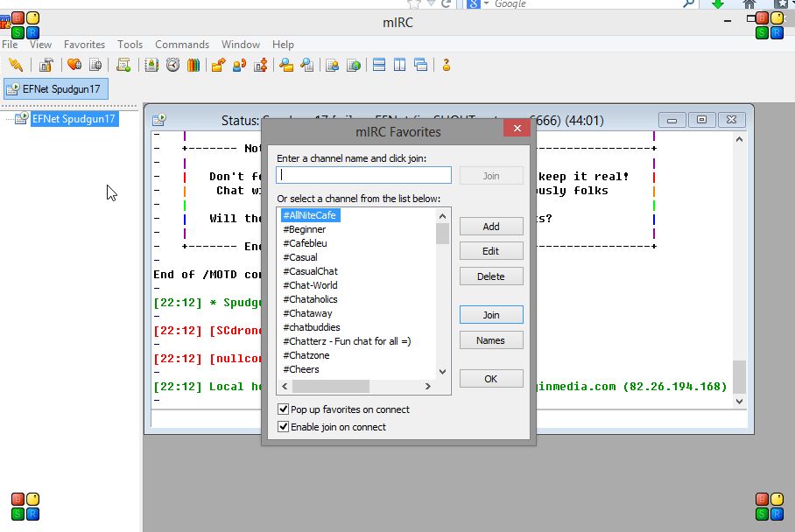Click channel list scroll down arrow
The width and height of the screenshot is (795, 532).
[x=443, y=371]
